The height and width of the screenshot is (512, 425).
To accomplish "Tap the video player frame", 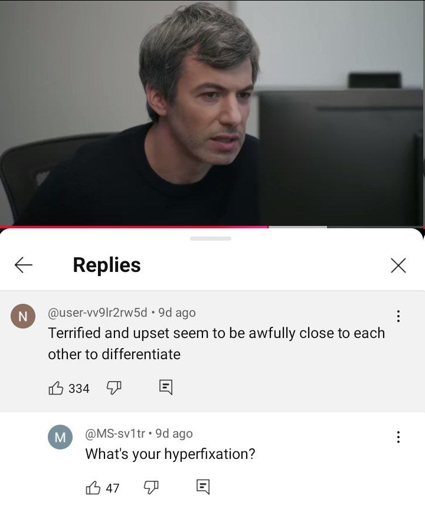I will tap(212, 113).
